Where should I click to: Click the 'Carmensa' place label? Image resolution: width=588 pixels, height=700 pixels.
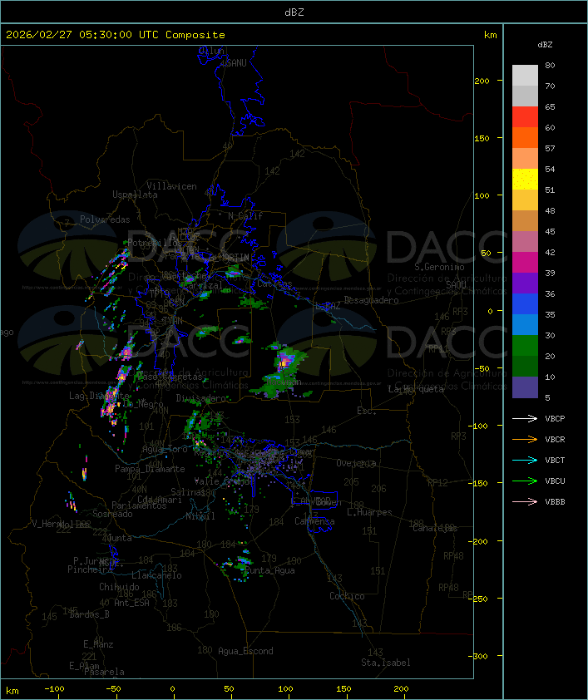[x=314, y=521]
